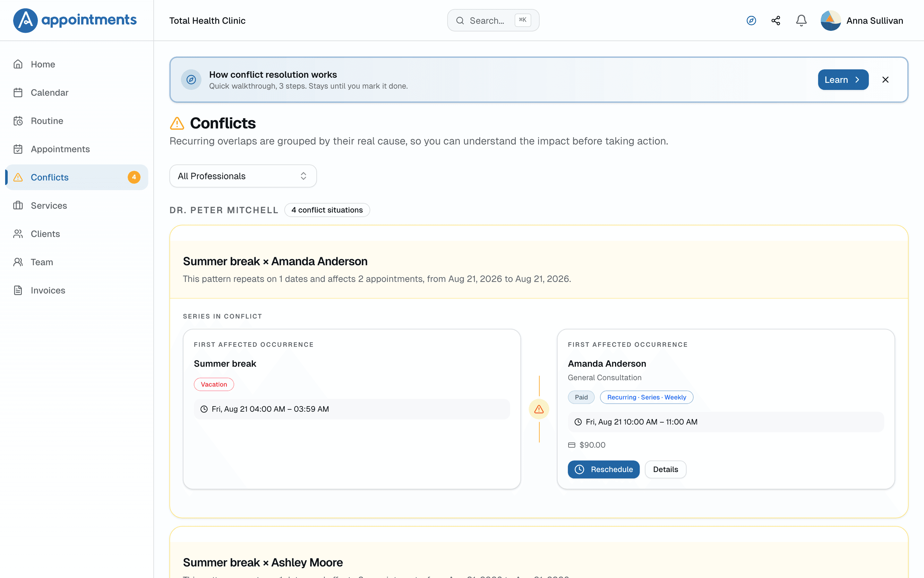Image resolution: width=924 pixels, height=578 pixels.
Task: Click the Vacation tag
Action: (214, 385)
